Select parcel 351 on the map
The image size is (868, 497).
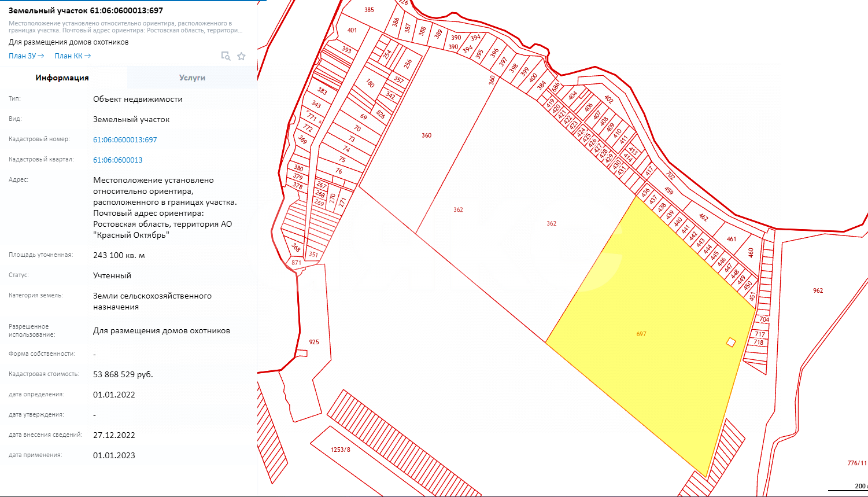pyautogui.click(x=313, y=254)
